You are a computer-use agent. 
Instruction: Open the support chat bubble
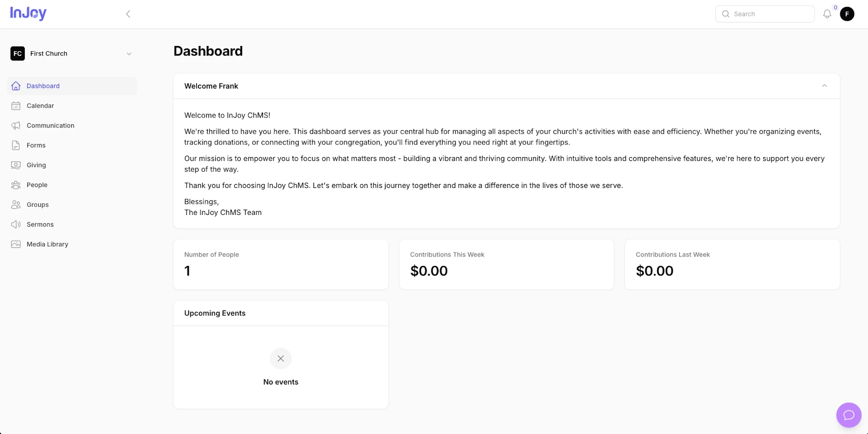click(849, 415)
